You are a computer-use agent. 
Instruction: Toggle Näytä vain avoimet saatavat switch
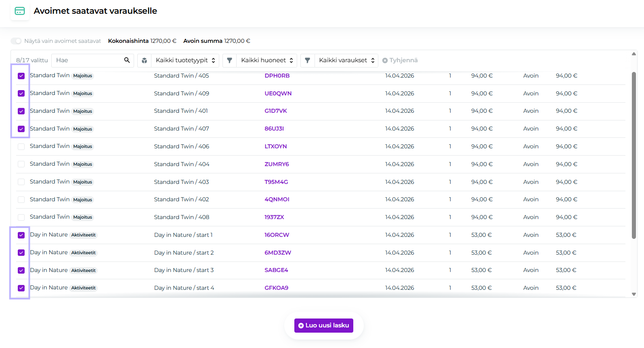(16, 41)
